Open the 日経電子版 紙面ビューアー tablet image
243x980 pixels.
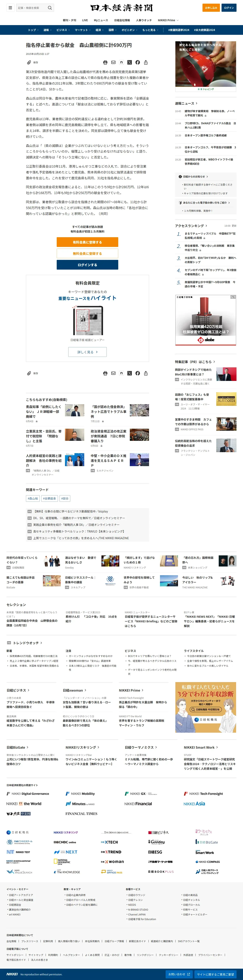(88, 320)
